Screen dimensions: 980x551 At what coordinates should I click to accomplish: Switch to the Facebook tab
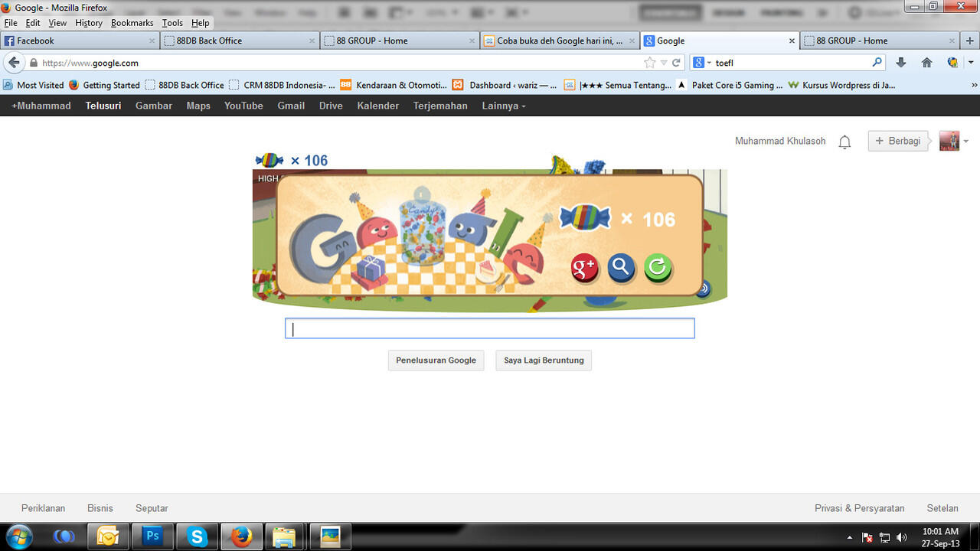80,41
